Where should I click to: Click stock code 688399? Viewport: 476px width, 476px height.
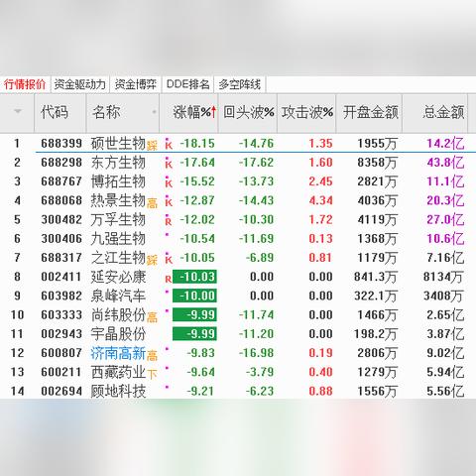[x=61, y=144]
